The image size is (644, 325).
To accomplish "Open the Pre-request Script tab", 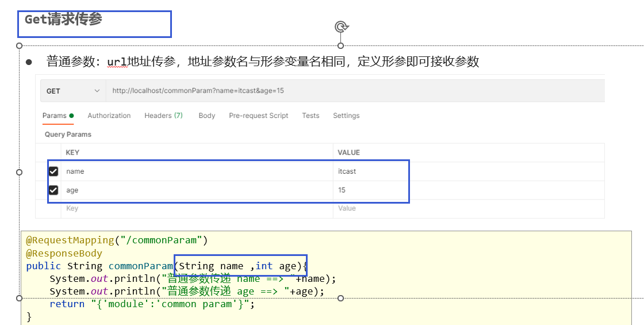I will click(x=258, y=116).
